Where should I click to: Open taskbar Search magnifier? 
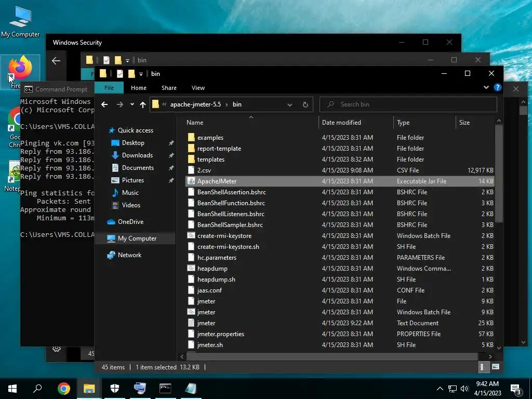pyautogui.click(x=37, y=389)
